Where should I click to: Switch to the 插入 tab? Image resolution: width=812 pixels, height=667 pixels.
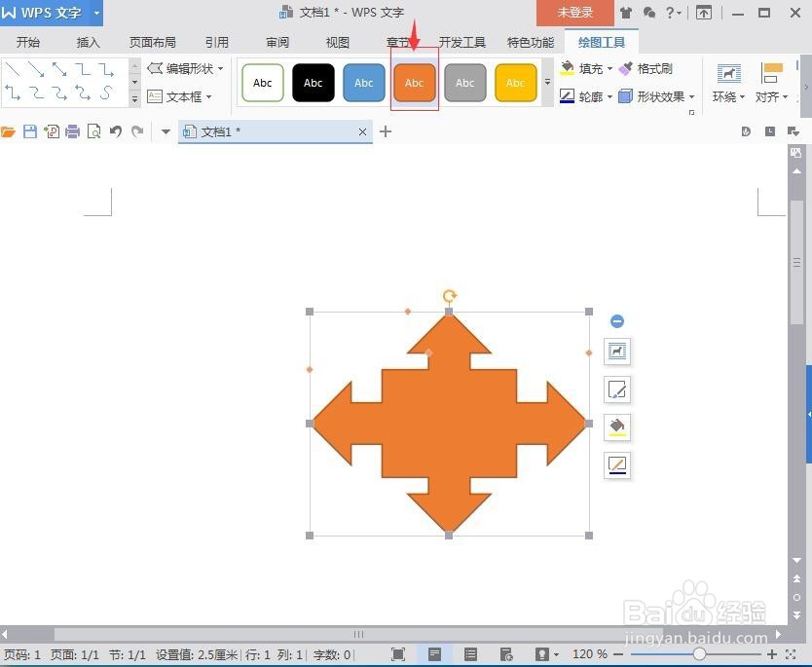point(88,42)
